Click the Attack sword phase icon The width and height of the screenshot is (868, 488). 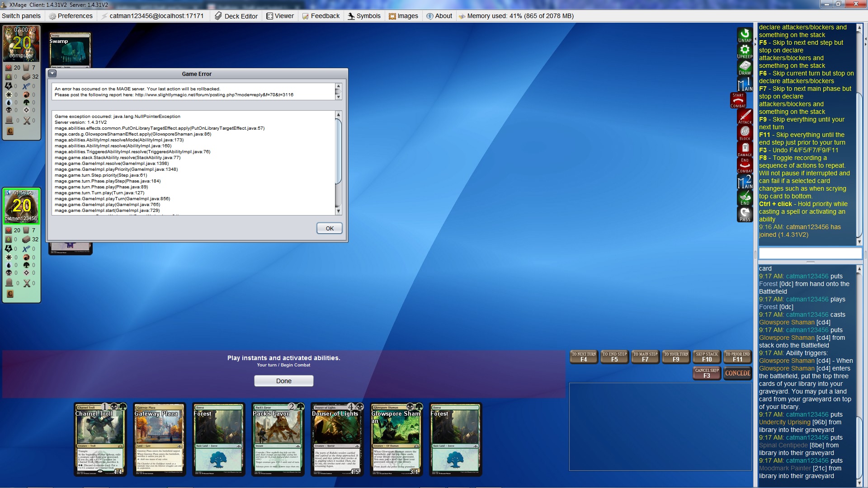click(x=745, y=117)
